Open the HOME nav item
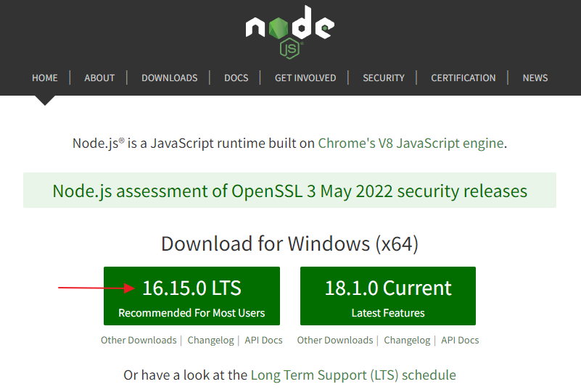Screen dimensions: 581x392 pos(45,78)
